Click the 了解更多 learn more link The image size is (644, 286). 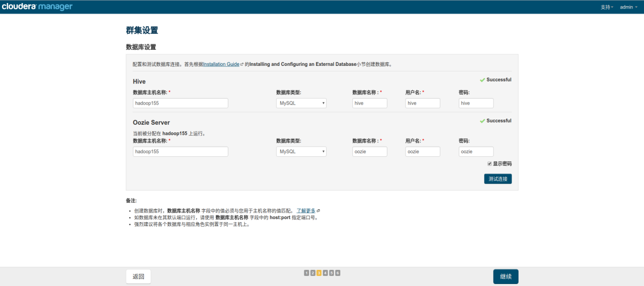(x=306, y=211)
